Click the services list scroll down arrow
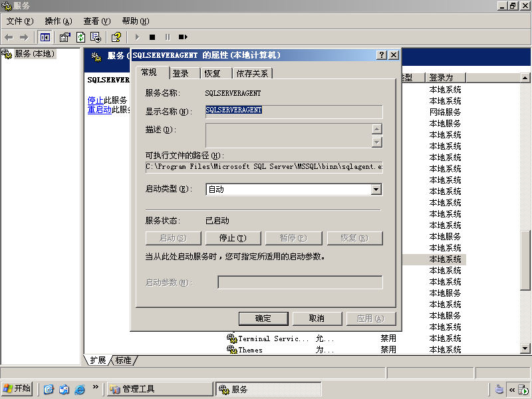532x399 pixels. pos(525,348)
